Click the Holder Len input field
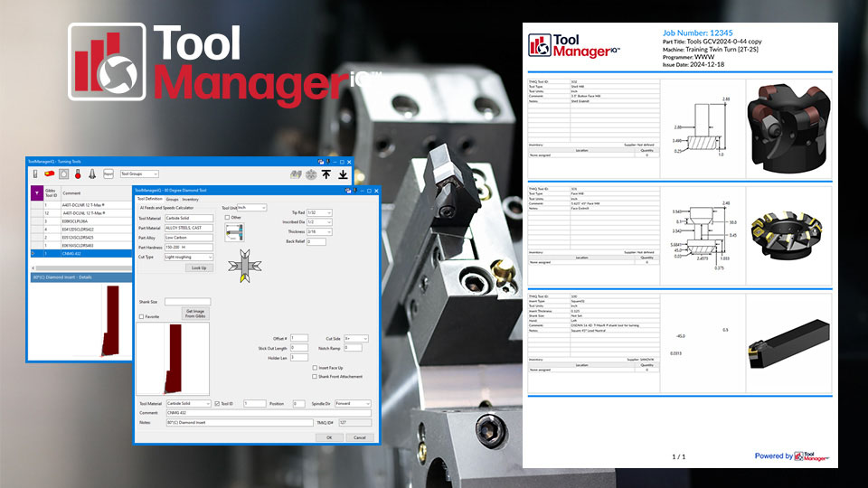868x488 pixels. point(299,358)
